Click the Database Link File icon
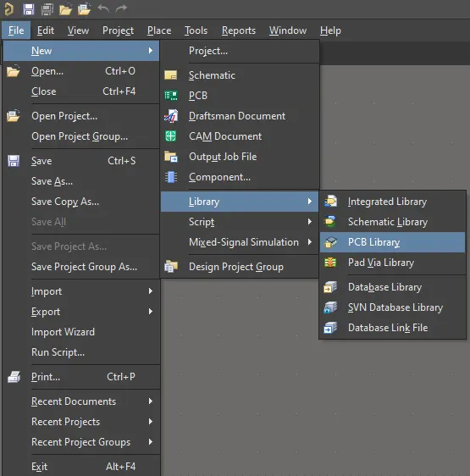Image resolution: width=470 pixels, height=476 pixels. tap(330, 328)
